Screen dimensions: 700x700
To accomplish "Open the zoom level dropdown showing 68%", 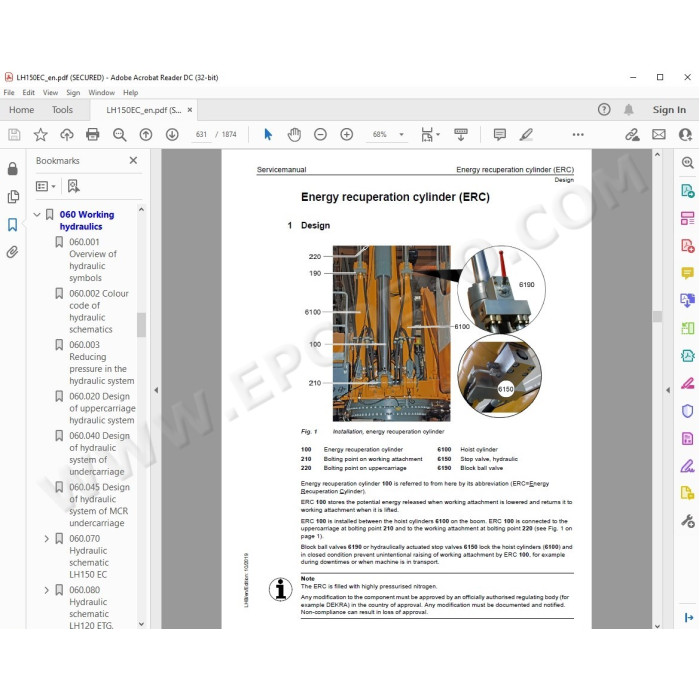I will coord(401,134).
